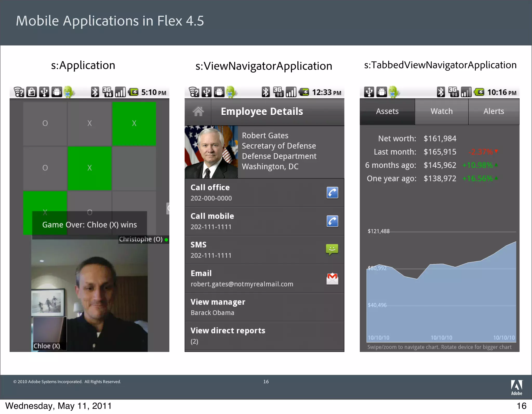
Task: Tap the Bluetooth icon in the 5:10 PM status bar
Action: click(x=95, y=92)
